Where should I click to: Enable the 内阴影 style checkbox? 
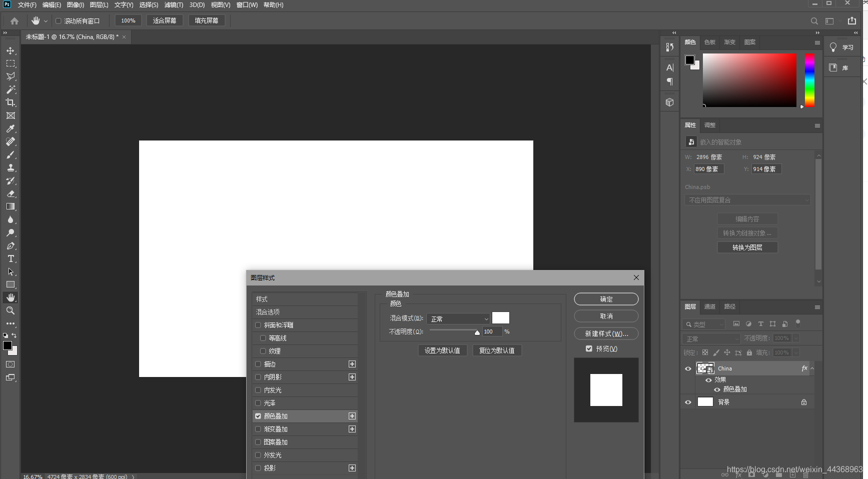click(258, 377)
